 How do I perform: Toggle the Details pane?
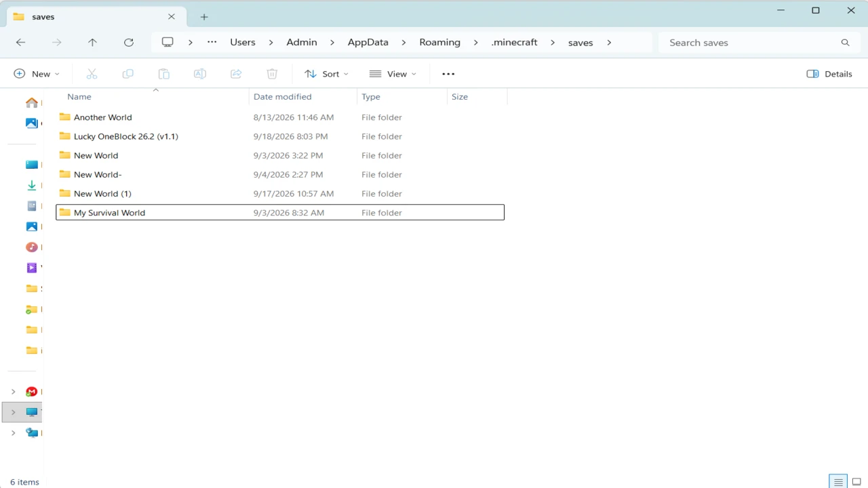click(829, 74)
